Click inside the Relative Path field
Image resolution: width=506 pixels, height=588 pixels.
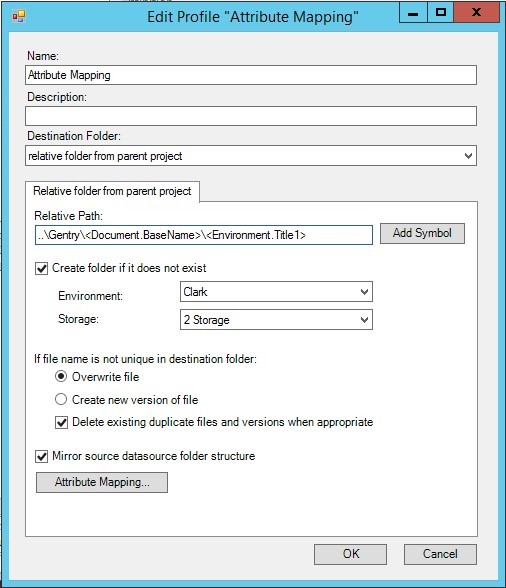(204, 235)
